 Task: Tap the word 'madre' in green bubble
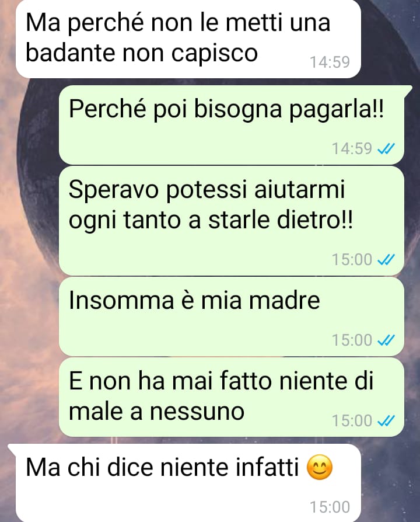(285, 300)
